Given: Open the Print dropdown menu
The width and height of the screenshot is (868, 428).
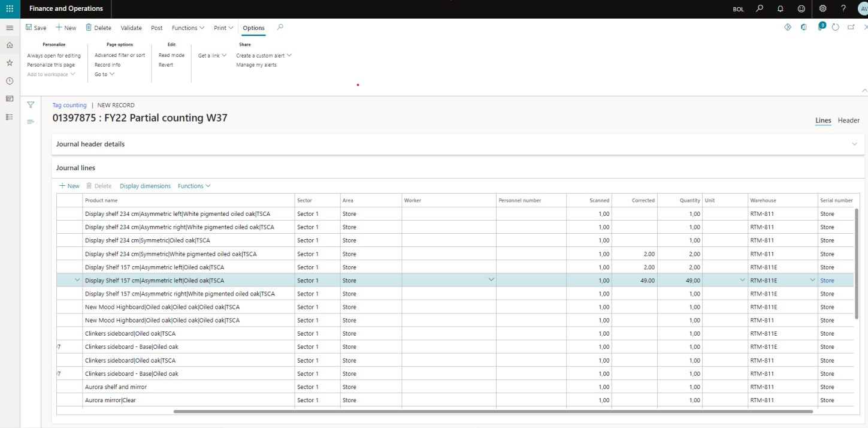Looking at the screenshot, I should (223, 28).
